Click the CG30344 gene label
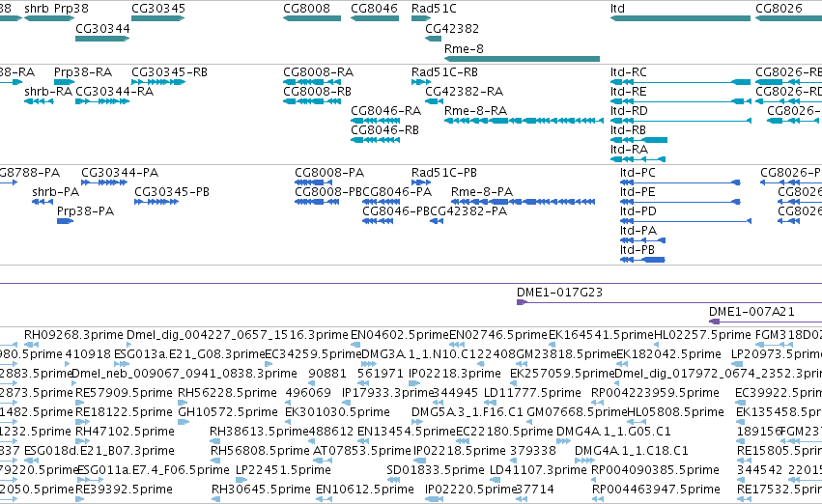 click(x=102, y=28)
